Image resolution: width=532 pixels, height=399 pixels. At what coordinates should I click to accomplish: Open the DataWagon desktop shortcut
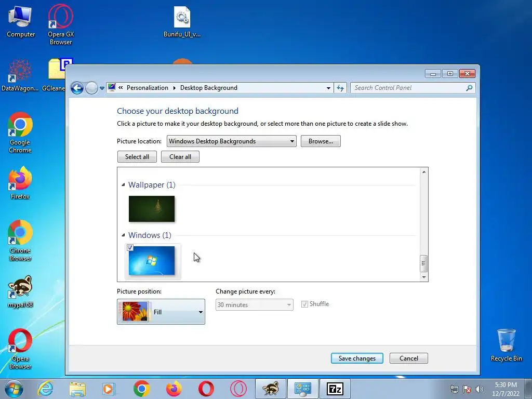[x=20, y=75]
